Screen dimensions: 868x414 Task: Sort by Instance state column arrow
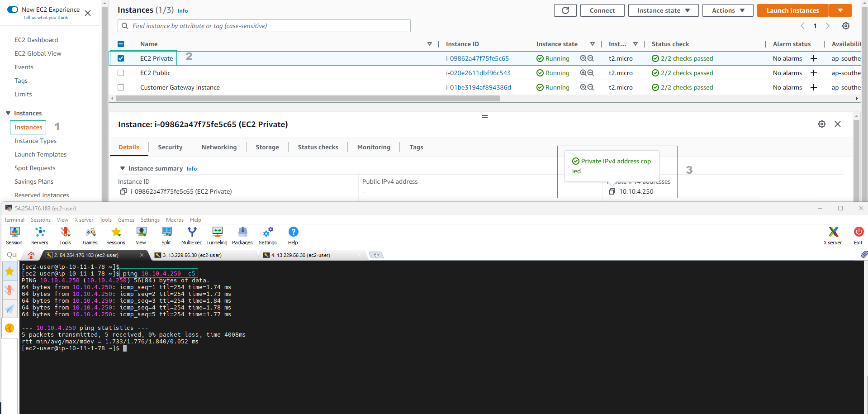click(592, 44)
